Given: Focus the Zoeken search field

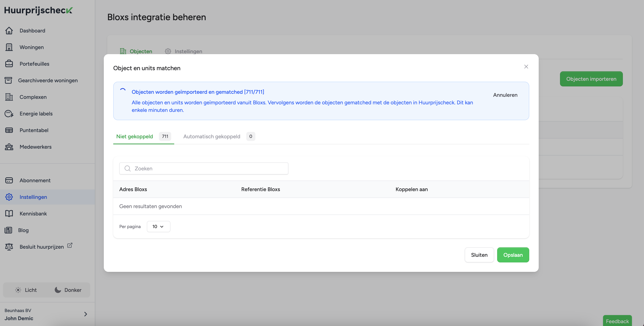Looking at the screenshot, I should click(x=204, y=168).
